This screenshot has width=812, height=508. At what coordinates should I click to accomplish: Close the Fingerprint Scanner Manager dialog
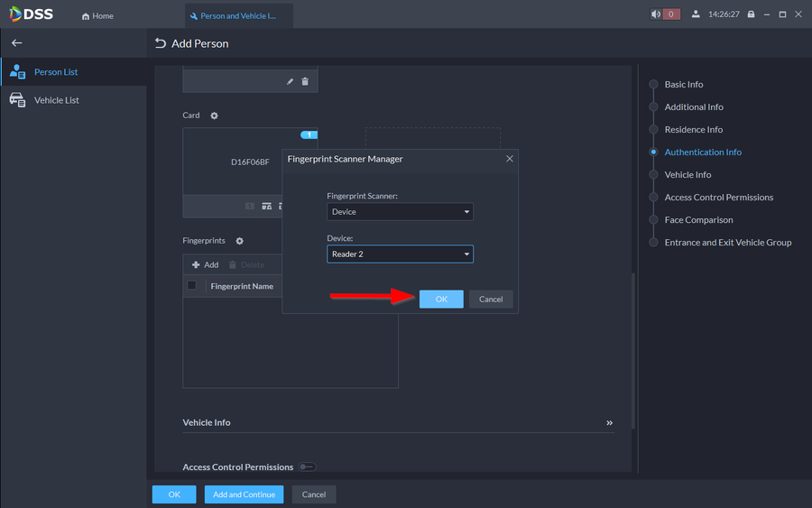(x=509, y=159)
